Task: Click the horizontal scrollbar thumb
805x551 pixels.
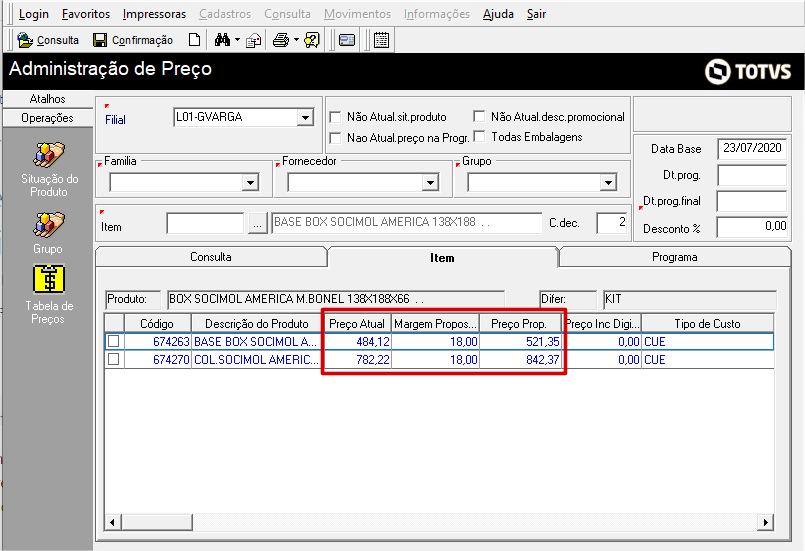Action: point(157,522)
